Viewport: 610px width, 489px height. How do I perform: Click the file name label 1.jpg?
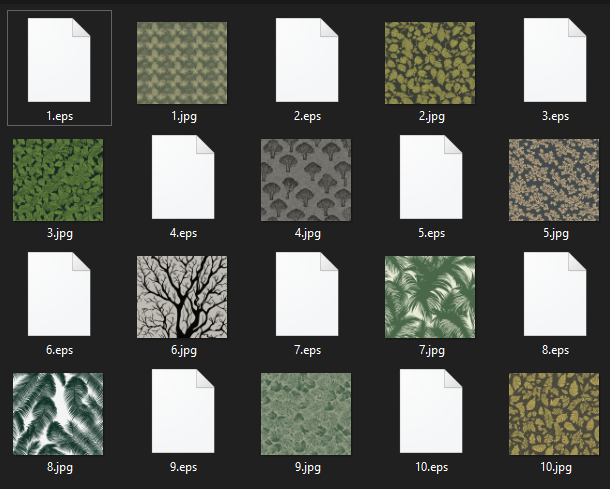coord(184,116)
